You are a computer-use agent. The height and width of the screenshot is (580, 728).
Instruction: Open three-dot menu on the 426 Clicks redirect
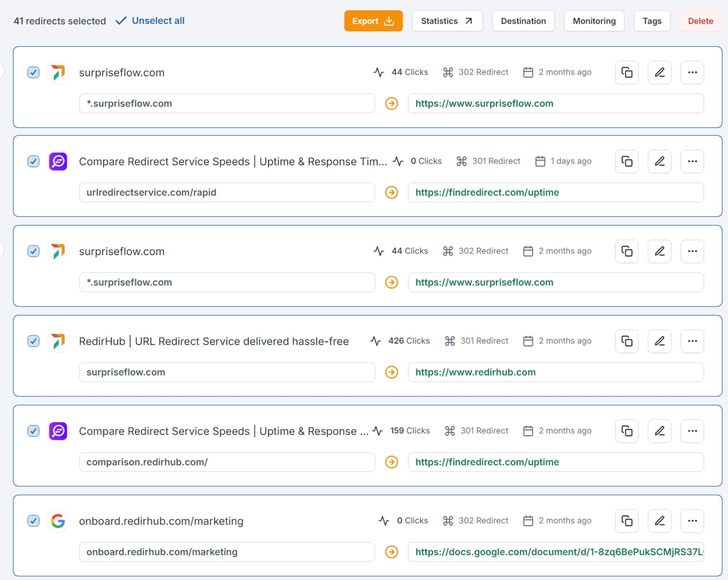(x=692, y=341)
